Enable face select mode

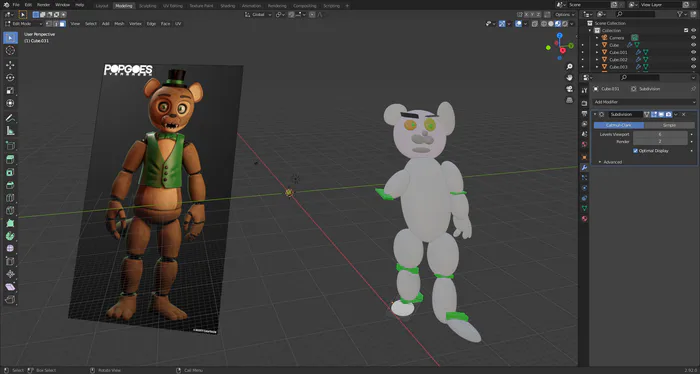[x=62, y=24]
